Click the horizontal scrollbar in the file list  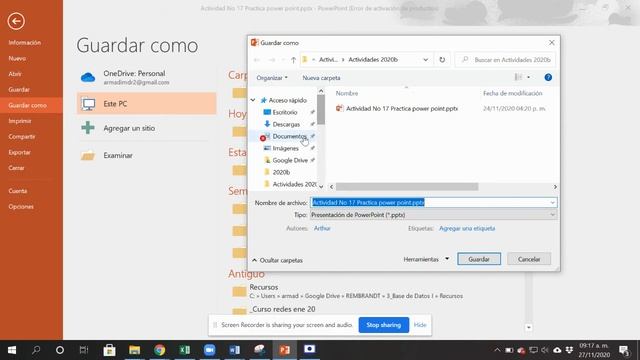(x=407, y=187)
